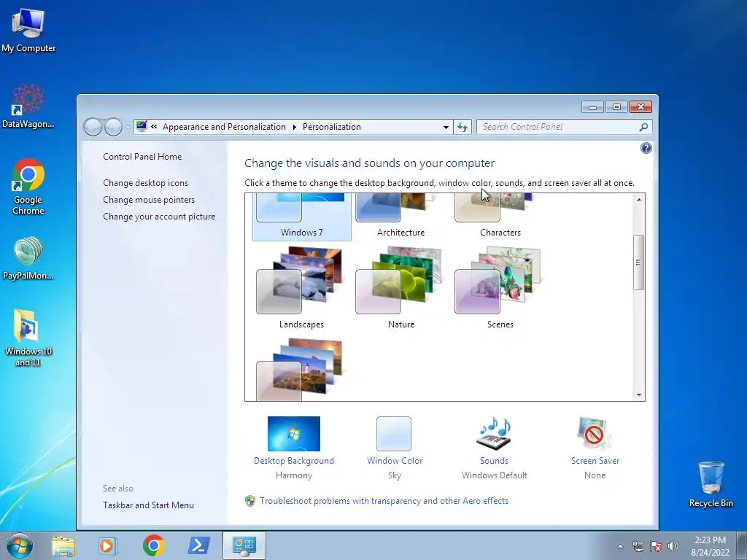Open Taskbar and Start Menu link

coord(148,505)
